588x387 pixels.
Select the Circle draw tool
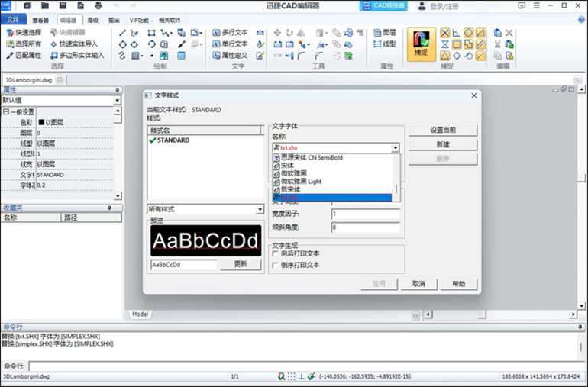tap(122, 44)
